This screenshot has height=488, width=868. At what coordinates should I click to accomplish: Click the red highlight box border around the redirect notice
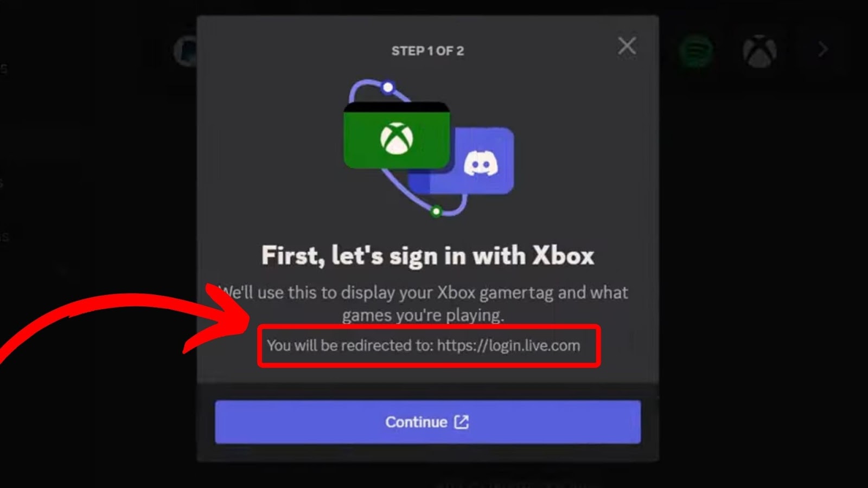(429, 326)
